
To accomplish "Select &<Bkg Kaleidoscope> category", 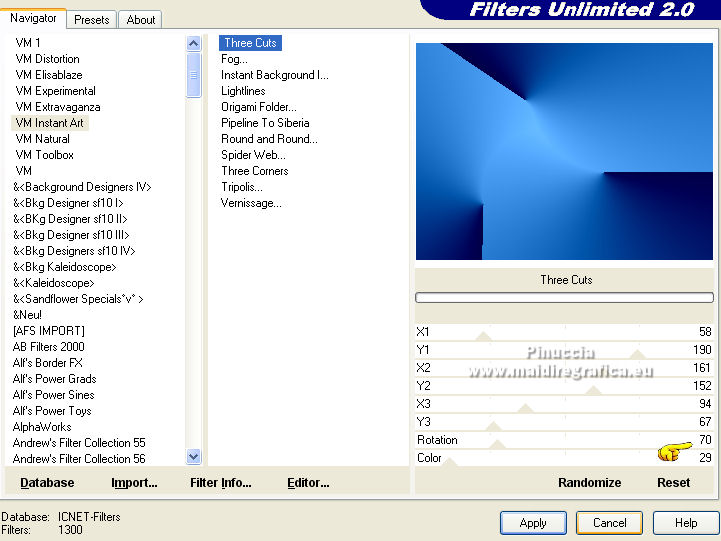I will click(x=64, y=267).
